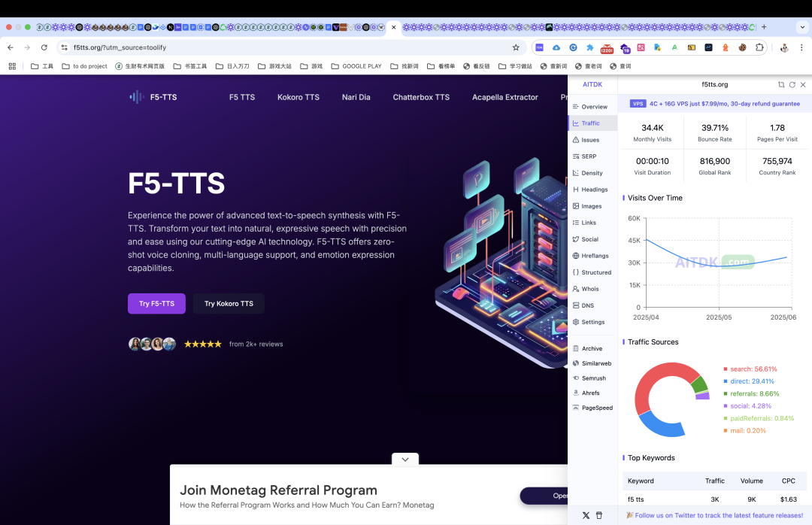
Task: Click the F5-TTS logo in the site header
Action: (153, 97)
